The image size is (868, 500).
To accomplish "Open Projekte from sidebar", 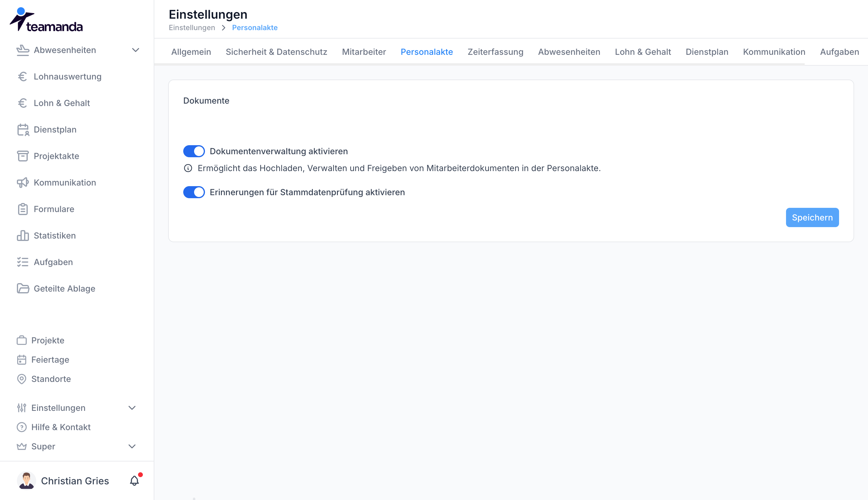I will [48, 340].
